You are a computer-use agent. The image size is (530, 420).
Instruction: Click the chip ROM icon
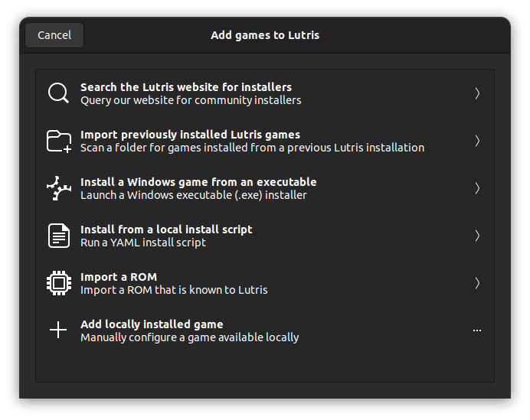tap(59, 283)
